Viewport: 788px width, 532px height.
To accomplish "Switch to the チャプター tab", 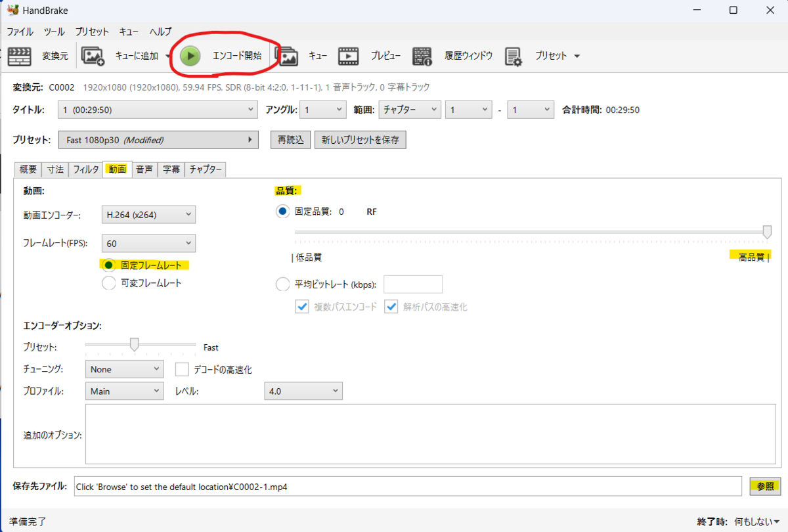I will [206, 169].
